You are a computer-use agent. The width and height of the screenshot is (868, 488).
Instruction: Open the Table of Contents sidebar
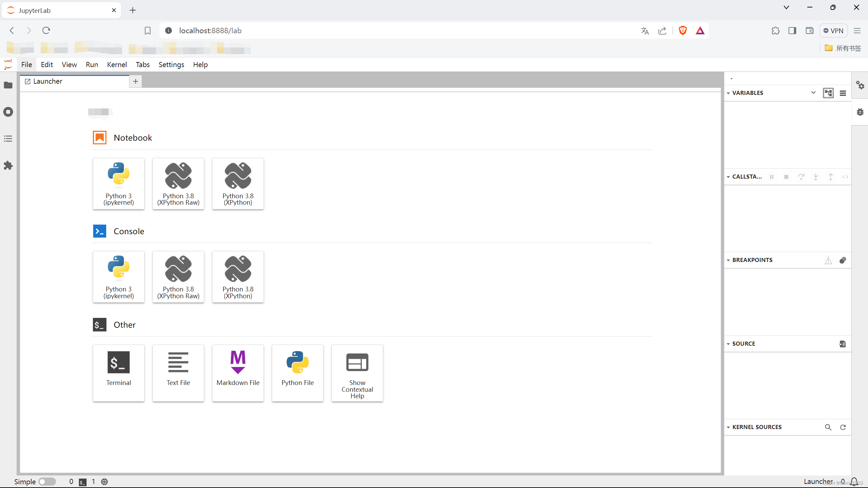pos(8,139)
